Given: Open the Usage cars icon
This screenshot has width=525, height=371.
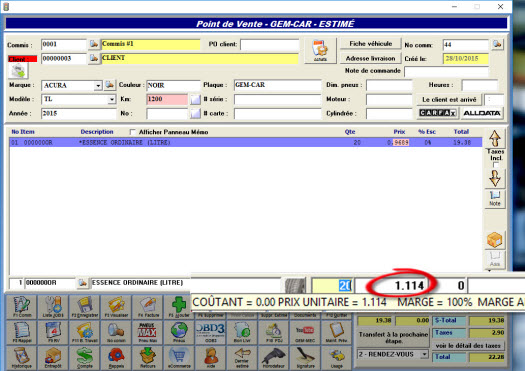Looking at the screenshot, I should (x=336, y=357).
